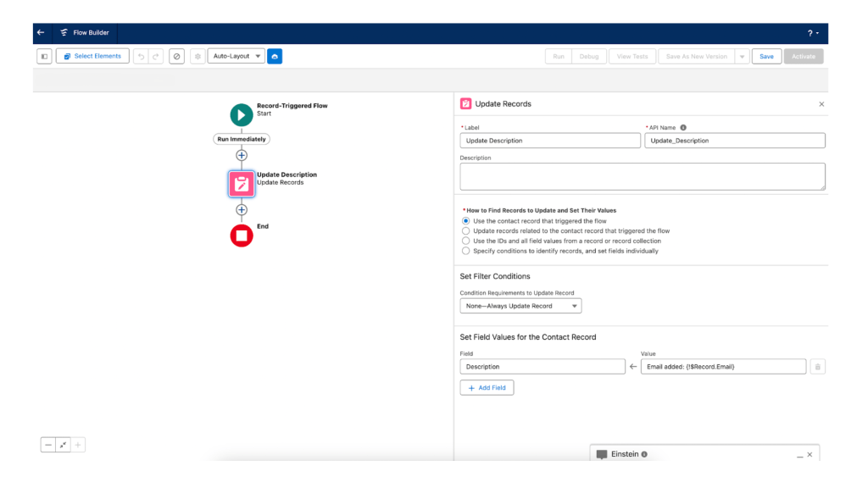Click the Add Field button
The height and width of the screenshot is (488, 868).
click(487, 387)
